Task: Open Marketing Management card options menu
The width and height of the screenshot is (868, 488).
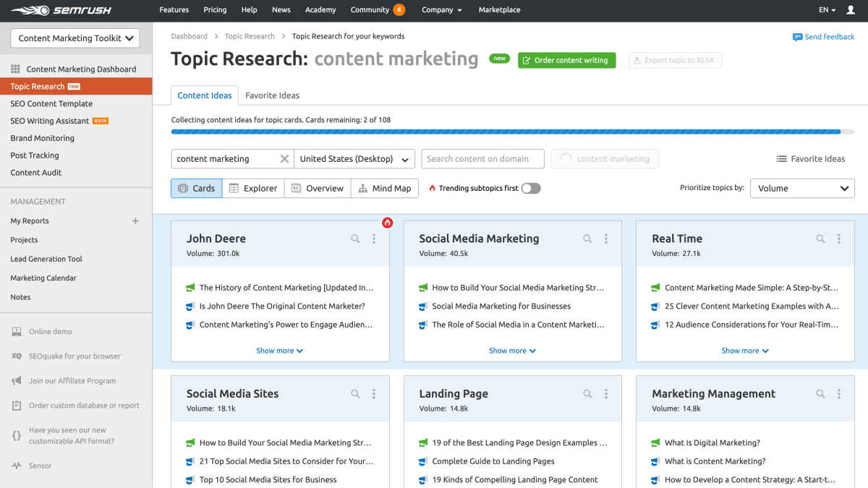Action: (839, 394)
